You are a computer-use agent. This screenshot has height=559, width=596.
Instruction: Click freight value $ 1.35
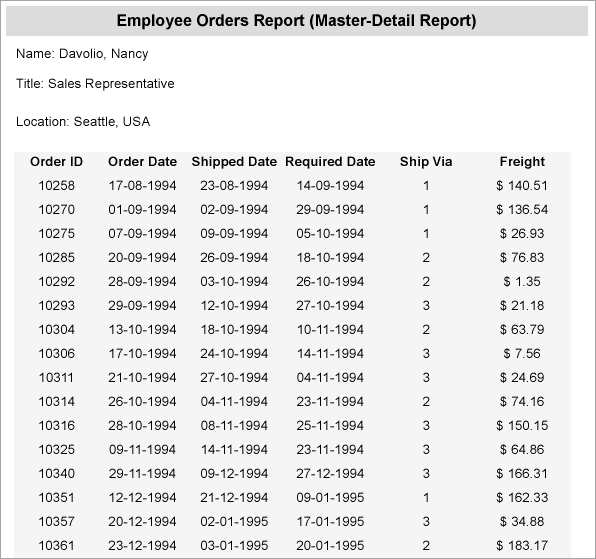(x=522, y=282)
